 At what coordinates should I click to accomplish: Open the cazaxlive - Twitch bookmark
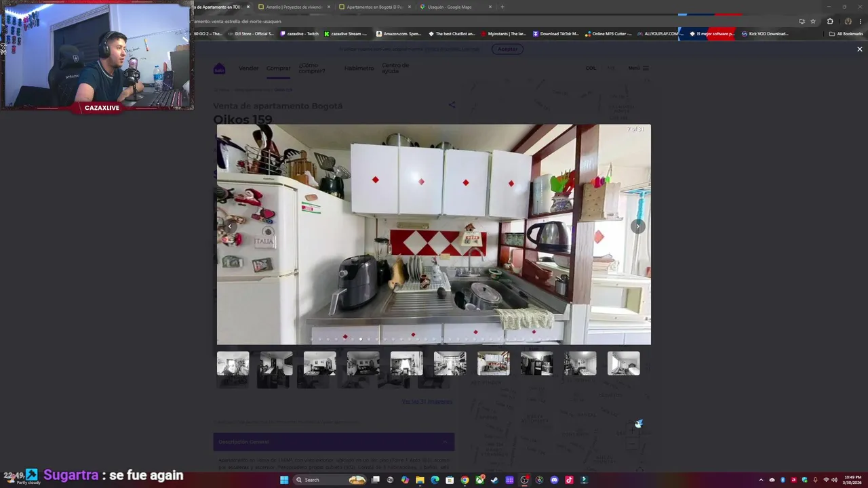click(299, 34)
